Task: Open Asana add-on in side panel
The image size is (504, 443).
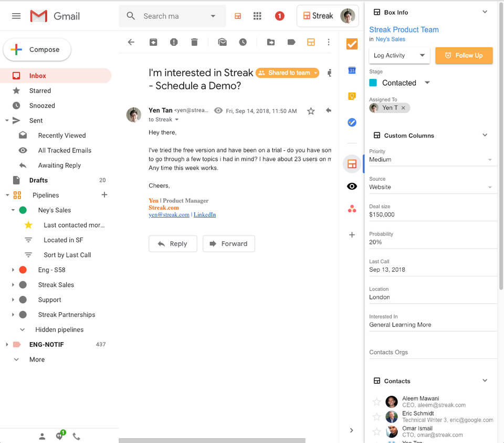Action: (352, 209)
